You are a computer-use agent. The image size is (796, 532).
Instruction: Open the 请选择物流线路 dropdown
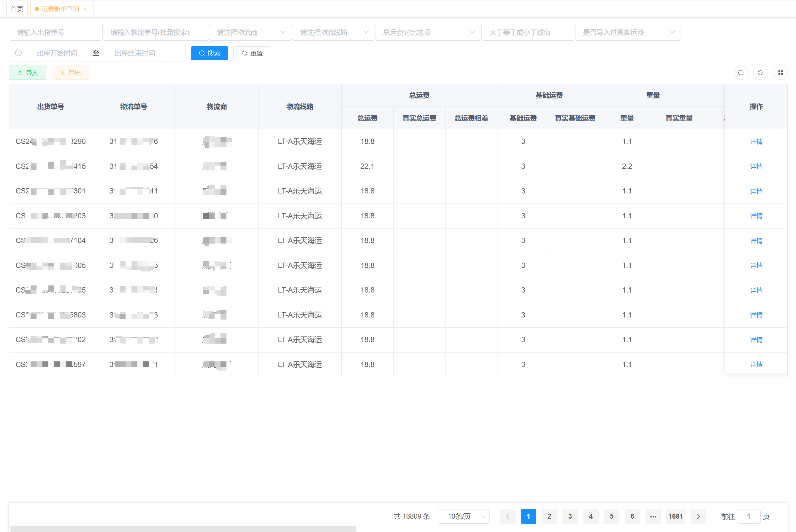coord(334,32)
